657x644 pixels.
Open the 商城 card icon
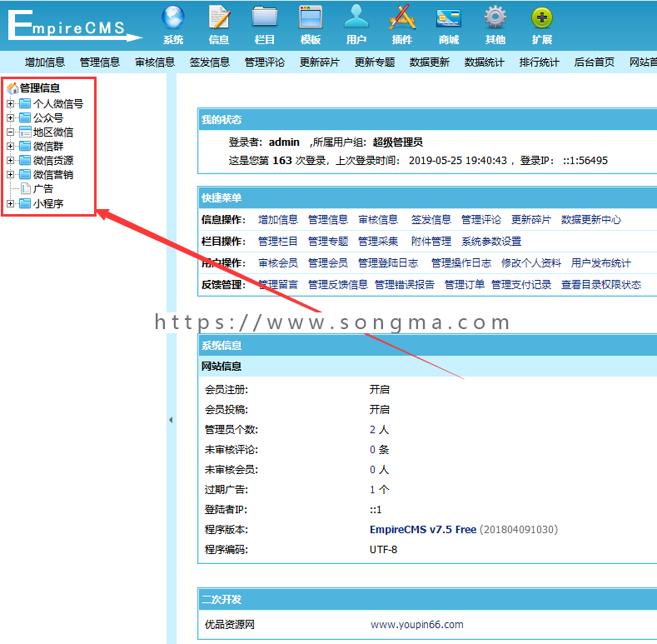coord(448,18)
